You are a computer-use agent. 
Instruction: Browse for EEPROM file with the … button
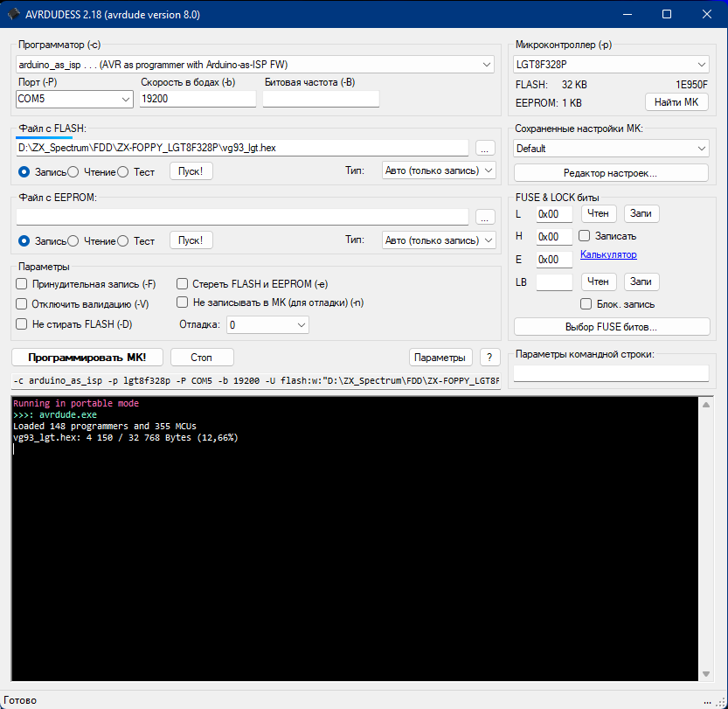tap(485, 218)
